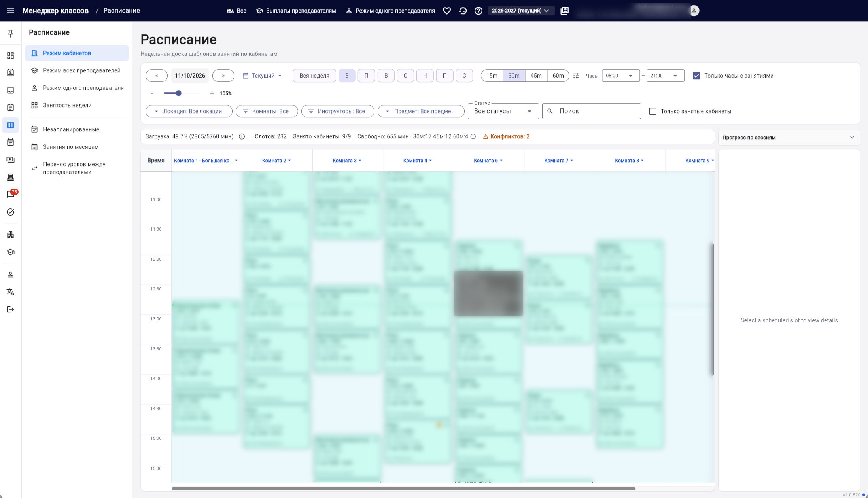Select 15m time granularity
This screenshot has height=498, width=868.
click(x=492, y=76)
